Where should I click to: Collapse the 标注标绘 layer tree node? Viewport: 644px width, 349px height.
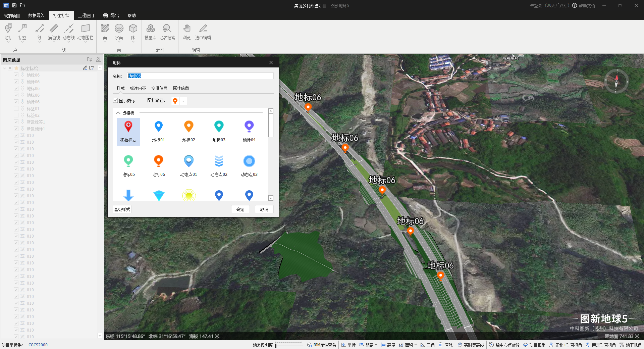pyautogui.click(x=4, y=68)
